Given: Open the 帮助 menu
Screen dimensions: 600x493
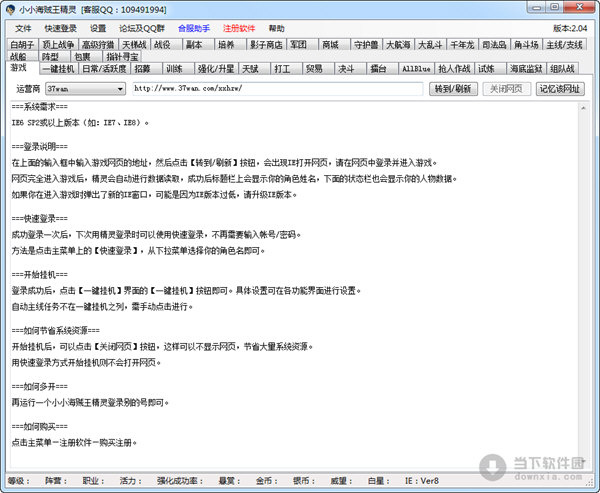Looking at the screenshot, I should pos(276,29).
